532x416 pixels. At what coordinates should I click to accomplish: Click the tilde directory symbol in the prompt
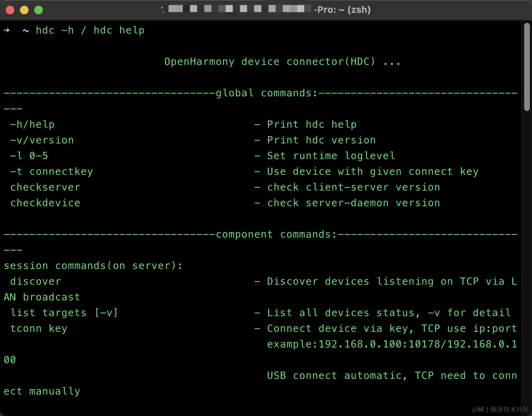(26, 30)
